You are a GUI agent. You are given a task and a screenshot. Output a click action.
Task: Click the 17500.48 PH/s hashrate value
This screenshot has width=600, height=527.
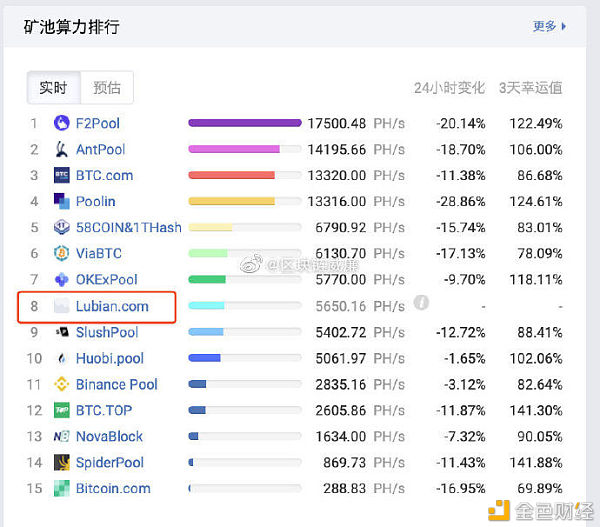[x=356, y=123]
